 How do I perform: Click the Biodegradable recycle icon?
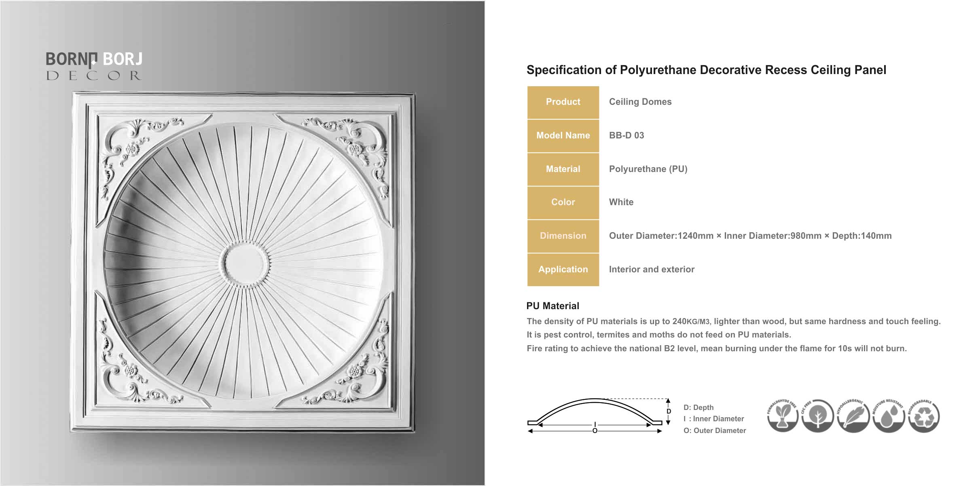[x=924, y=416]
